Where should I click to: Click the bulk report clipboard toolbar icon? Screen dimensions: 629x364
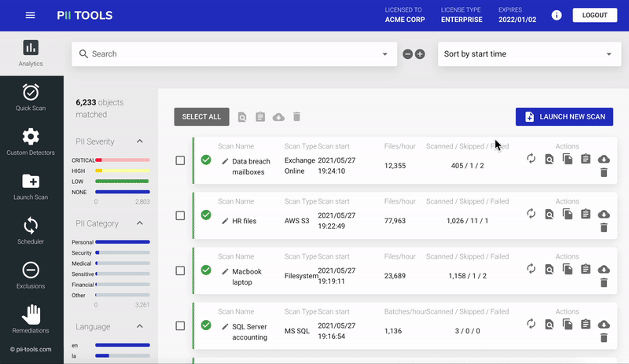click(x=260, y=117)
